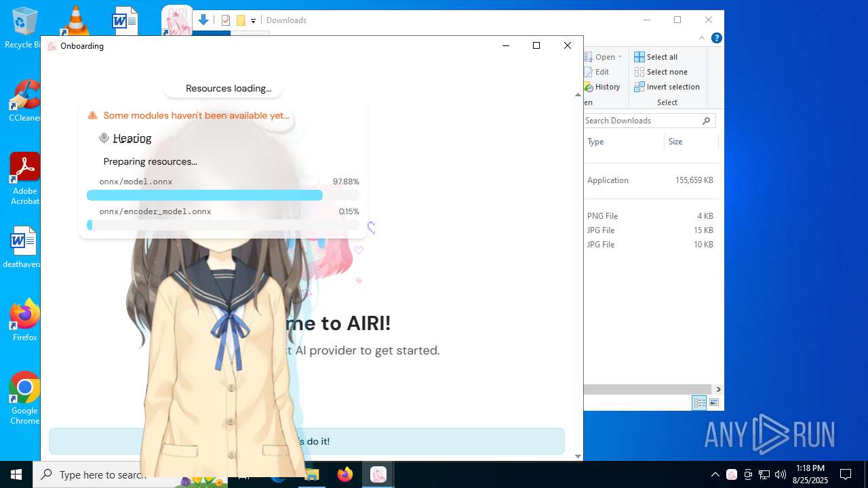
Task: Maximize the Onboarding window
Action: [x=536, y=45]
